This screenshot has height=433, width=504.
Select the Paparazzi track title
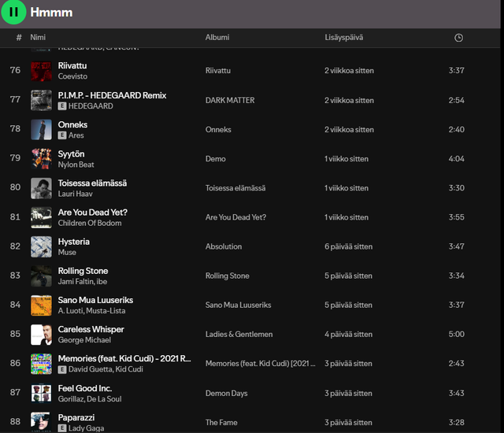[x=76, y=417]
